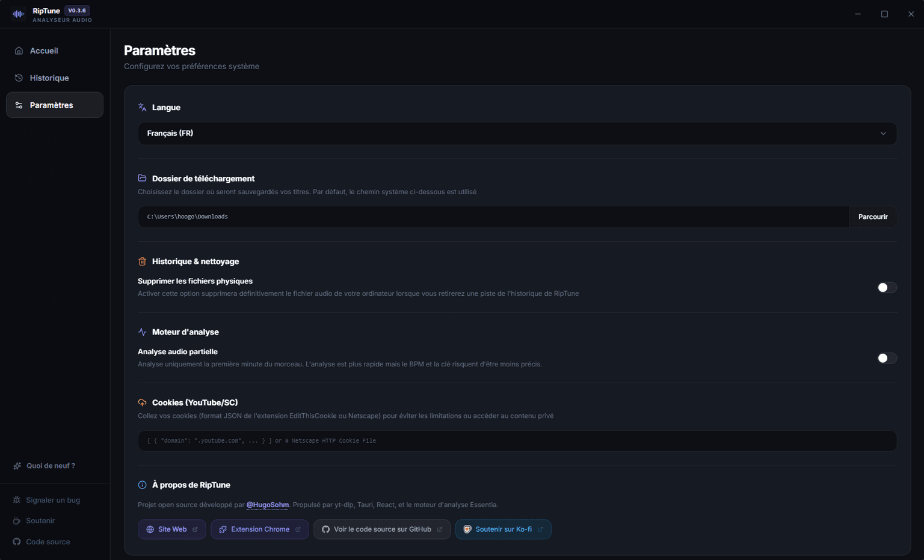The image size is (924, 560).
Task: Select the Paramètres sidebar item
Action: 55,105
